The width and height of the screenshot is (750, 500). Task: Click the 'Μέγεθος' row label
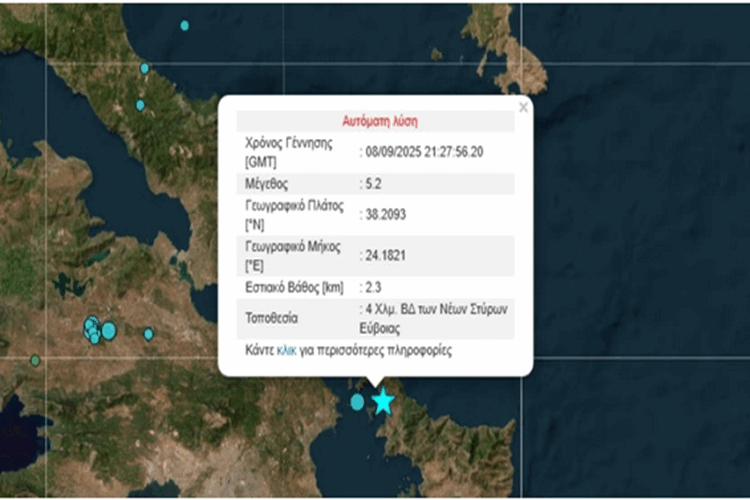click(x=269, y=184)
